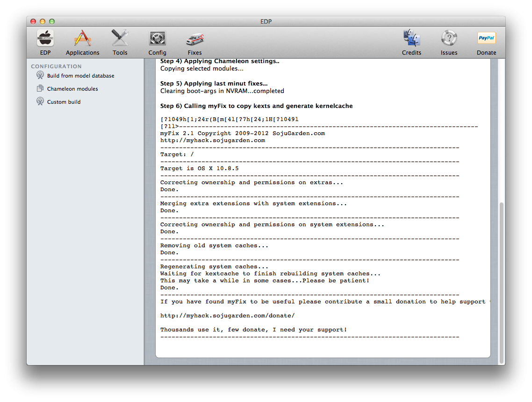Click the http://myhack.sojugarden.com URL text
The width and height of the screenshot is (532, 402).
(x=212, y=140)
